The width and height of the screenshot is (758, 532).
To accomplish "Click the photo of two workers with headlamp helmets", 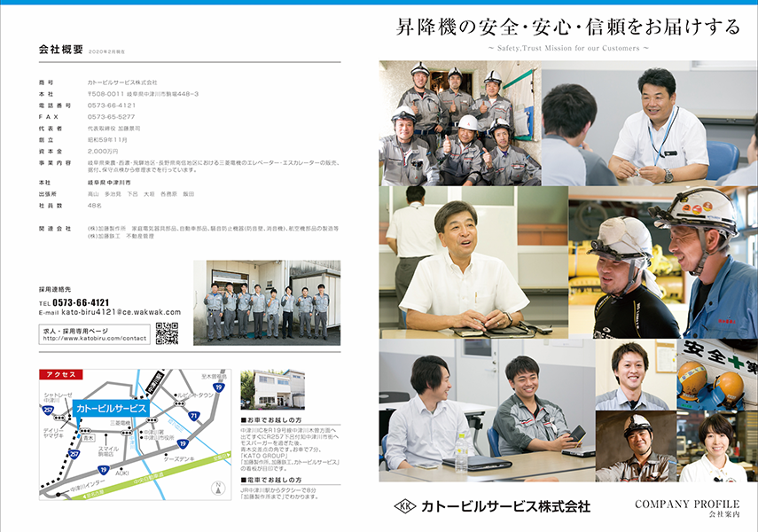I will (663, 262).
